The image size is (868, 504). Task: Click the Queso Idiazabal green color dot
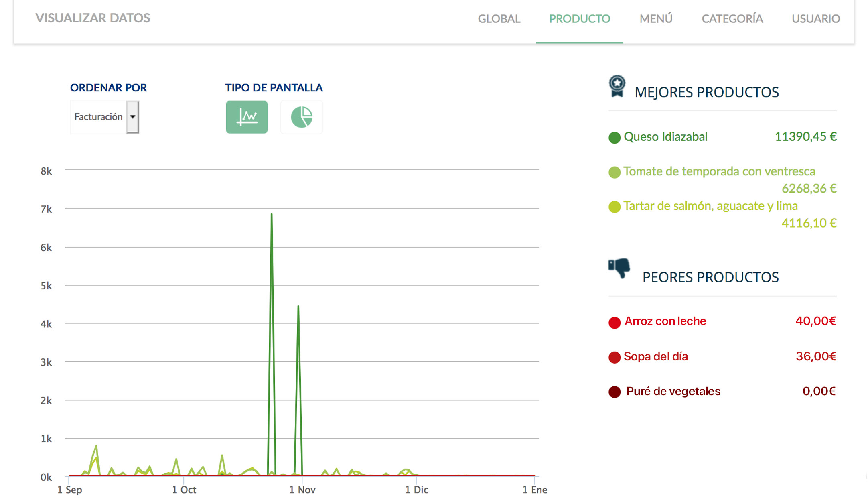click(614, 138)
